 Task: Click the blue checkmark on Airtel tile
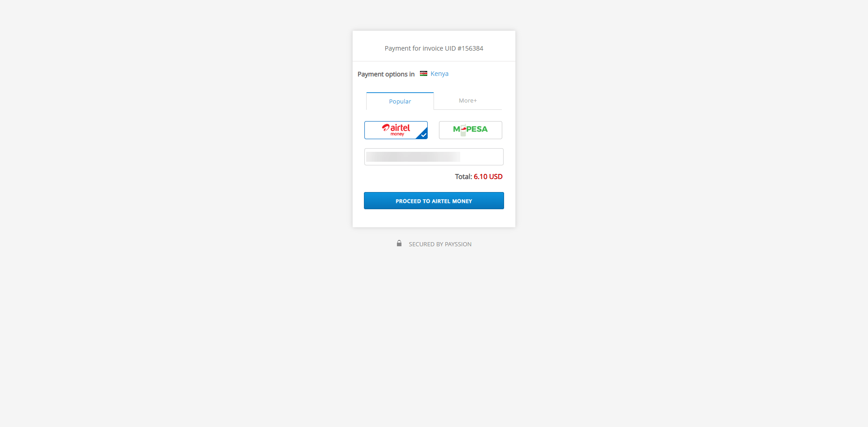click(423, 135)
